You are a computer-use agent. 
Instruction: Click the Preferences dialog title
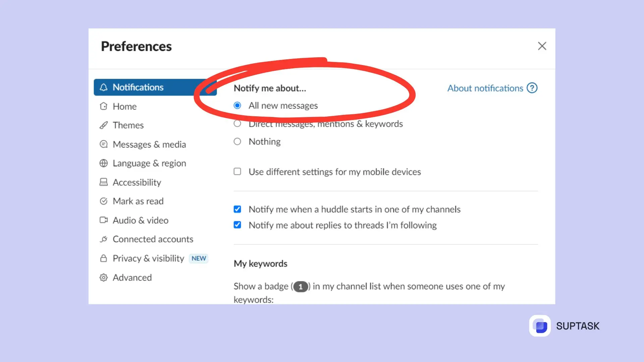tap(136, 46)
